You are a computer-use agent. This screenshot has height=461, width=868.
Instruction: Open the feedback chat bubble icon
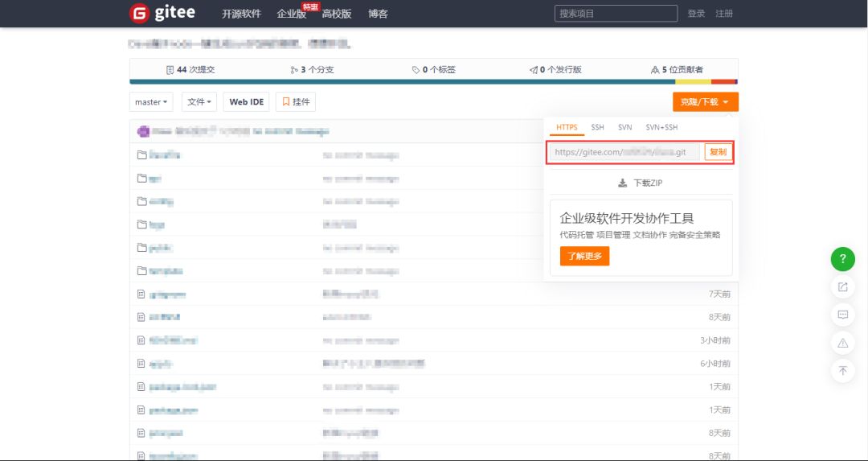842,315
